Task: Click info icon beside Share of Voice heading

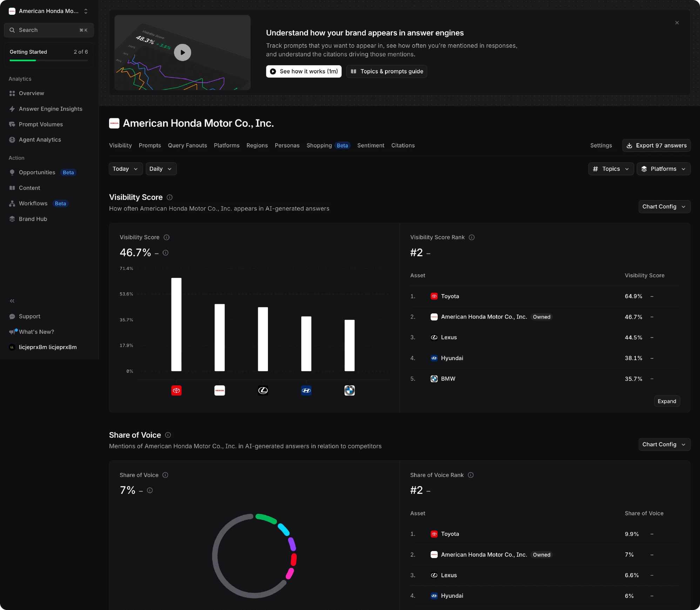Action: point(168,435)
